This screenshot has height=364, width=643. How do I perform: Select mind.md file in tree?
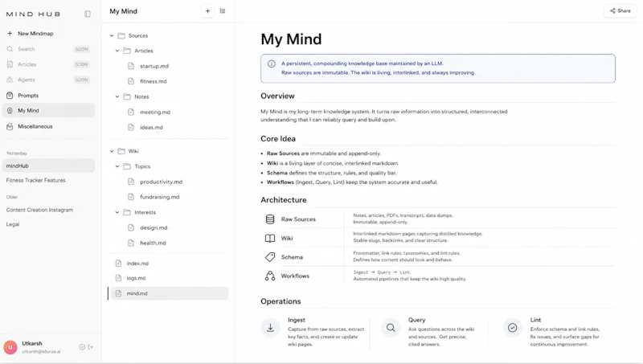(x=168, y=293)
